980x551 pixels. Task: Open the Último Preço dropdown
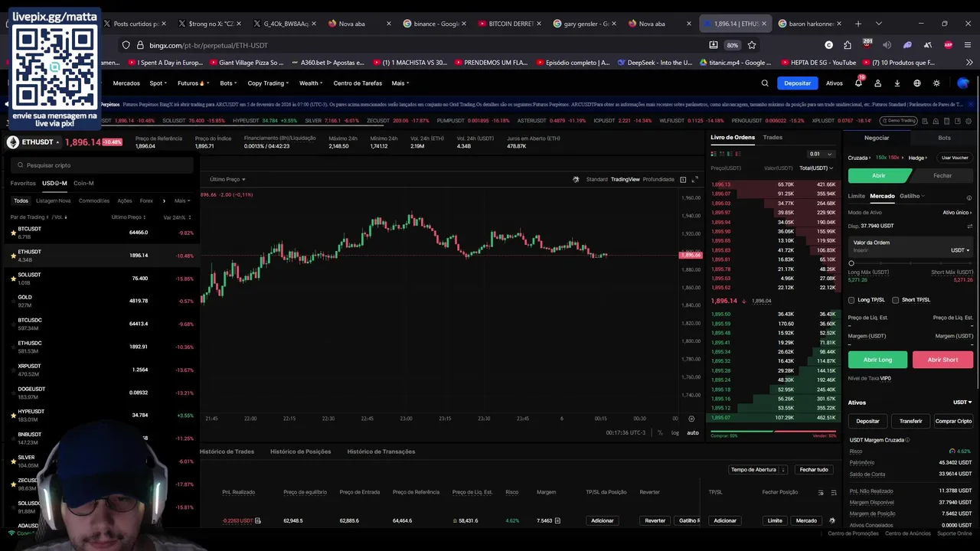coord(227,179)
